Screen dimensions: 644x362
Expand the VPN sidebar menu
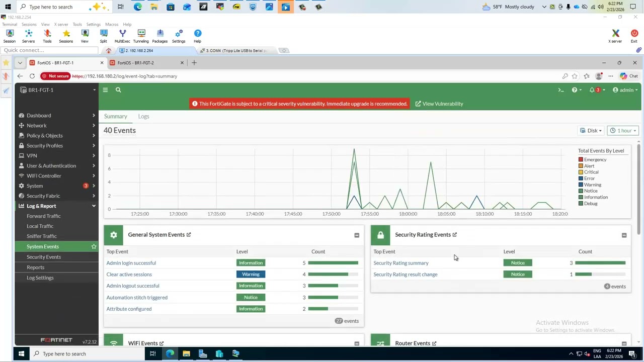coord(57,156)
